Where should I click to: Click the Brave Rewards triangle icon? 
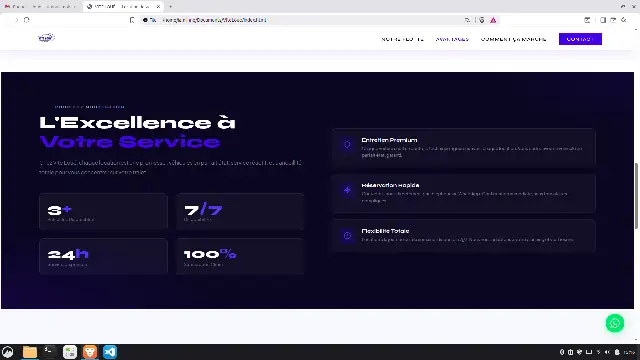pos(493,20)
